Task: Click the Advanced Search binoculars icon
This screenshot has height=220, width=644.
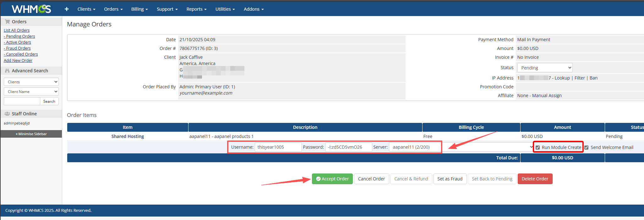Action: coord(7,71)
